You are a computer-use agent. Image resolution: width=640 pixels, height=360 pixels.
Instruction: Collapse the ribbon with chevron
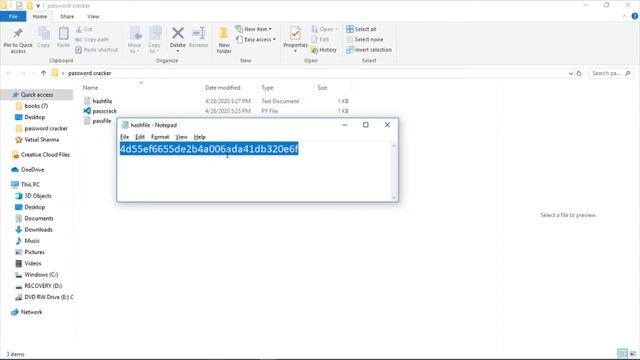(624, 16)
